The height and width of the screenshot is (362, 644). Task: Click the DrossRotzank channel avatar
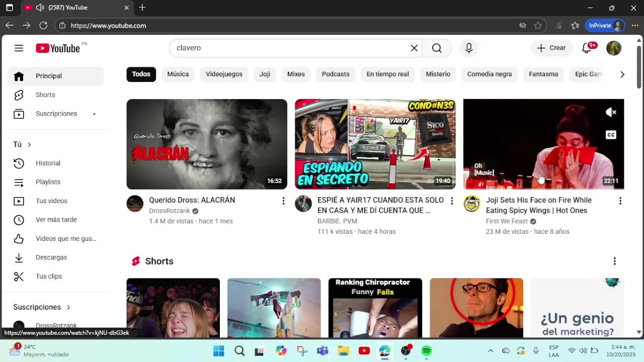coord(135,204)
